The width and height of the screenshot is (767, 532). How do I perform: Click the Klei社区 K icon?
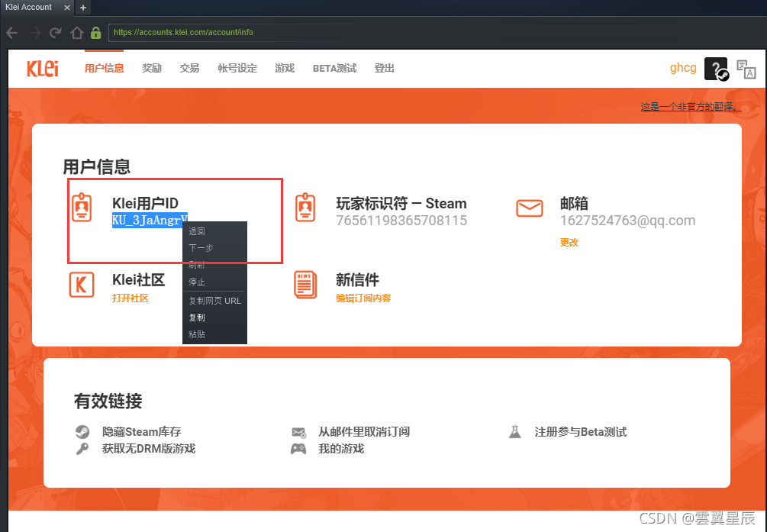click(82, 285)
